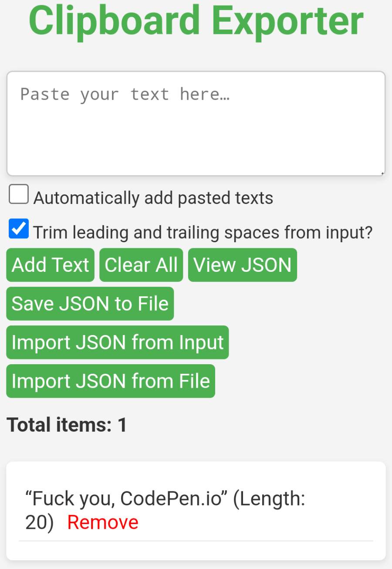
Task: Click the "Trim leading and trailing spaces" label text
Action: 203,233
